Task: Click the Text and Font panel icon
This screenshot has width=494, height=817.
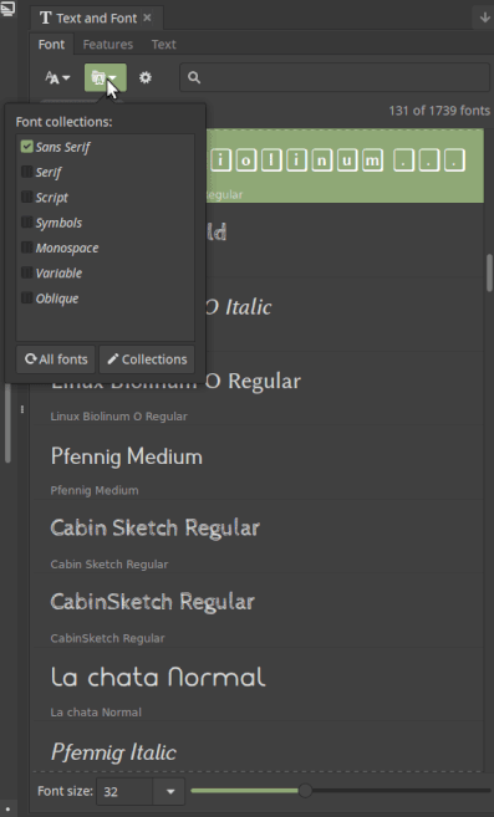Action: [46, 18]
